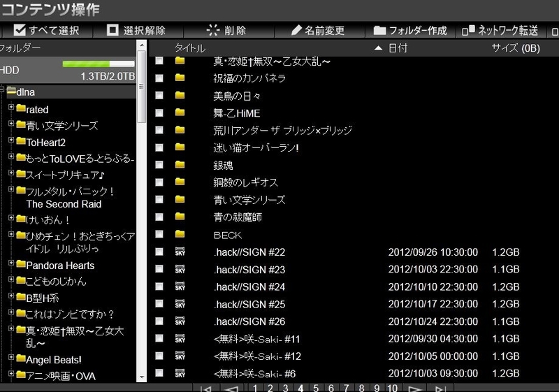The width and height of the screenshot is (559, 392).
Task: Collapse the dlna root folder
Action: click(2, 89)
